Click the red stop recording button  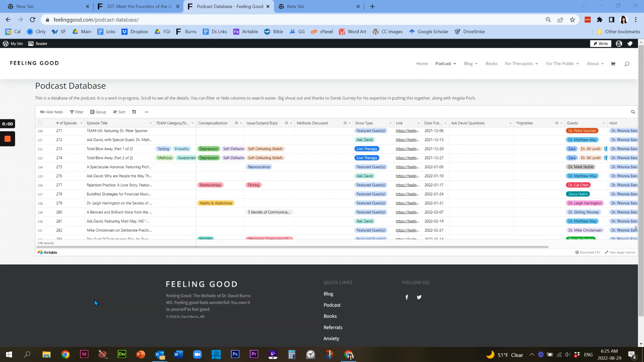(x=8, y=139)
